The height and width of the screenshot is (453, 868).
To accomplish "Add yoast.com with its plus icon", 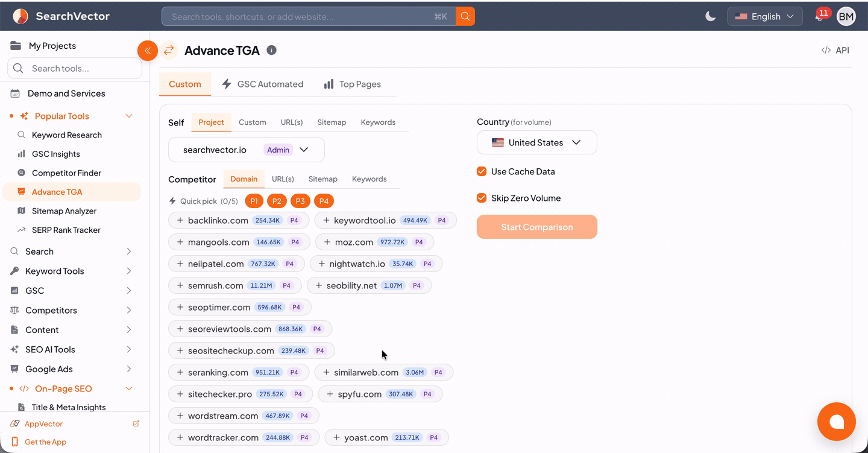I will 336,437.
